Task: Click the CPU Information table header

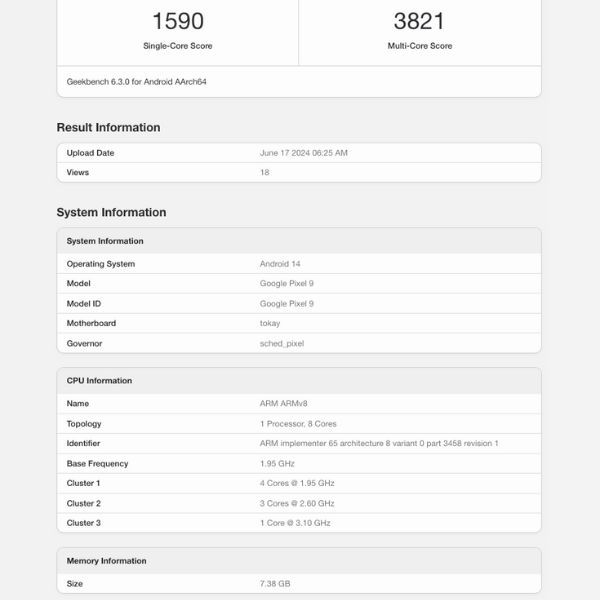Action: pyautogui.click(x=99, y=381)
